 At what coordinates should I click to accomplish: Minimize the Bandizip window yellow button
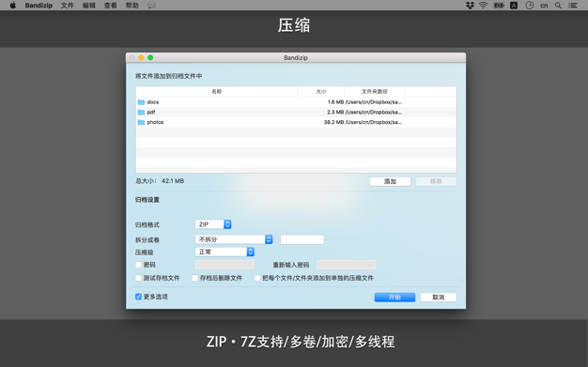141,57
